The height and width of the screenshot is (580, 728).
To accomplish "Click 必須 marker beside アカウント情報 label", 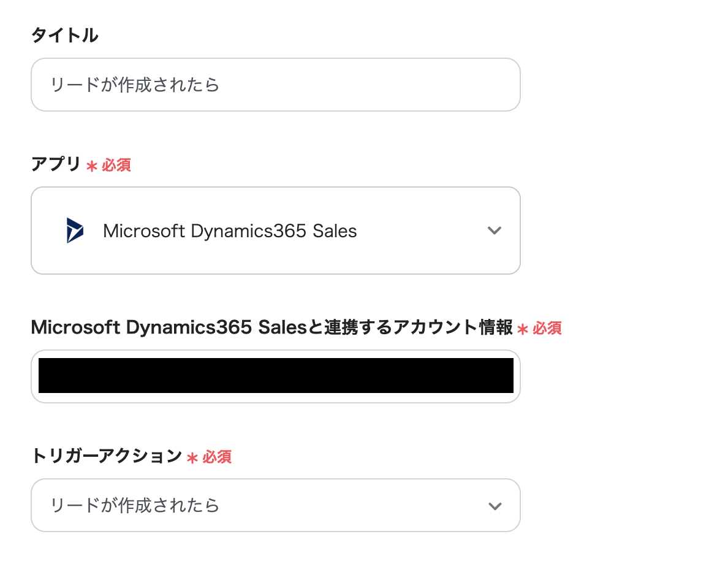I will pos(547,329).
